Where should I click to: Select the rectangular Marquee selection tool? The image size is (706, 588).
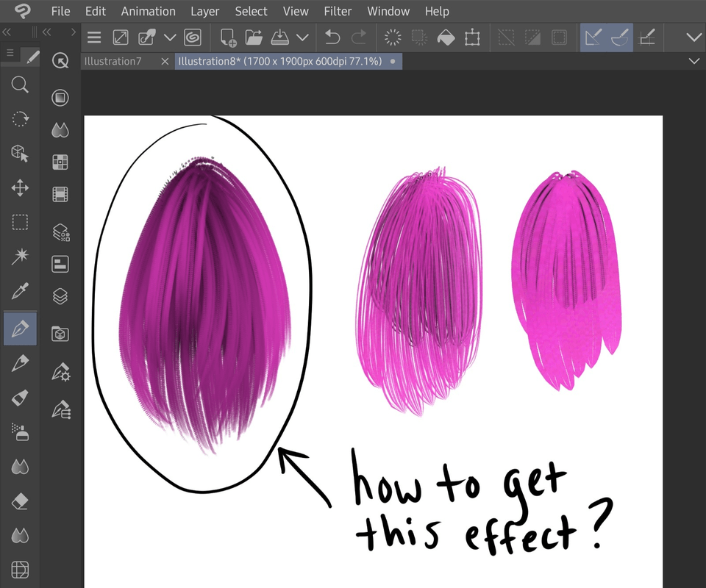pos(19,222)
